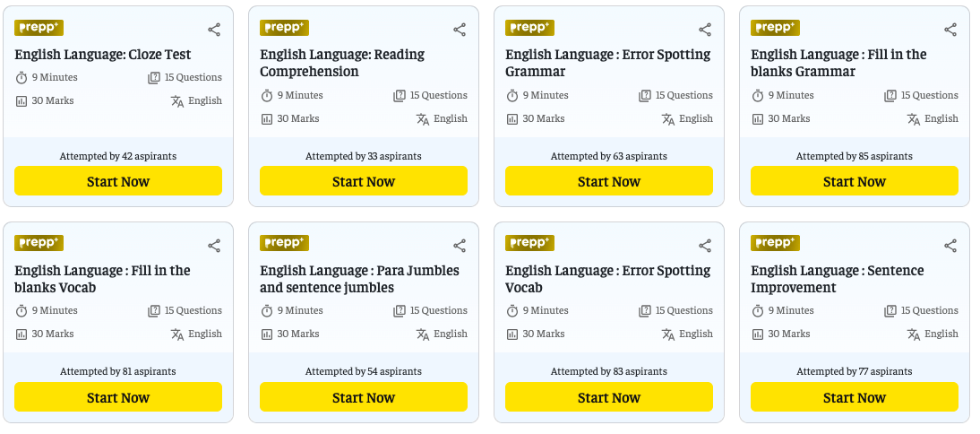Open English Language: Sentence Improvement title
Screen dimensions: 980x434
pos(837,279)
